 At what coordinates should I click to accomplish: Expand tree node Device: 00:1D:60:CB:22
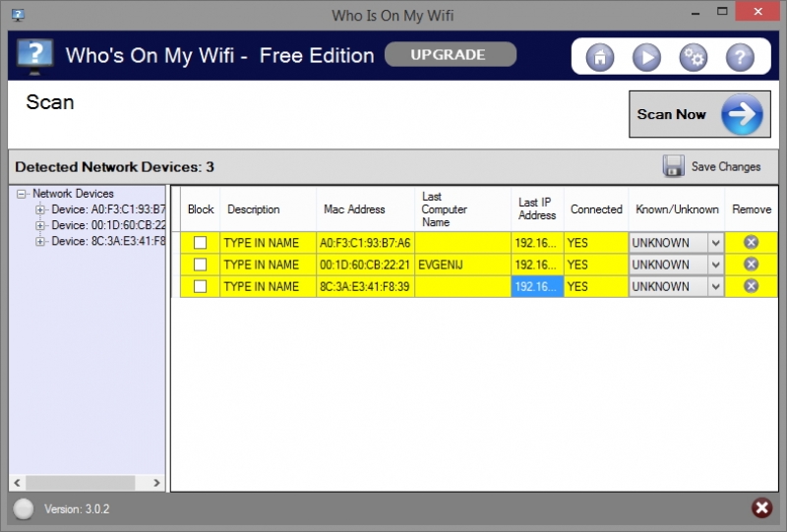coord(39,225)
